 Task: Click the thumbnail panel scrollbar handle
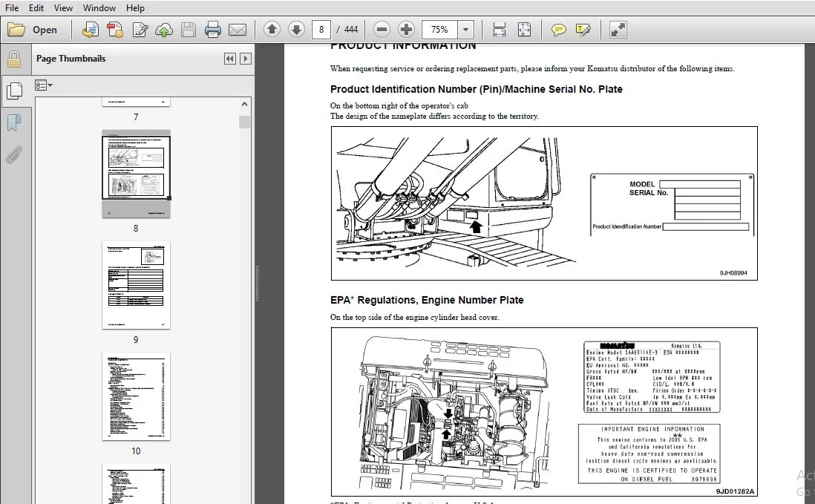244,122
